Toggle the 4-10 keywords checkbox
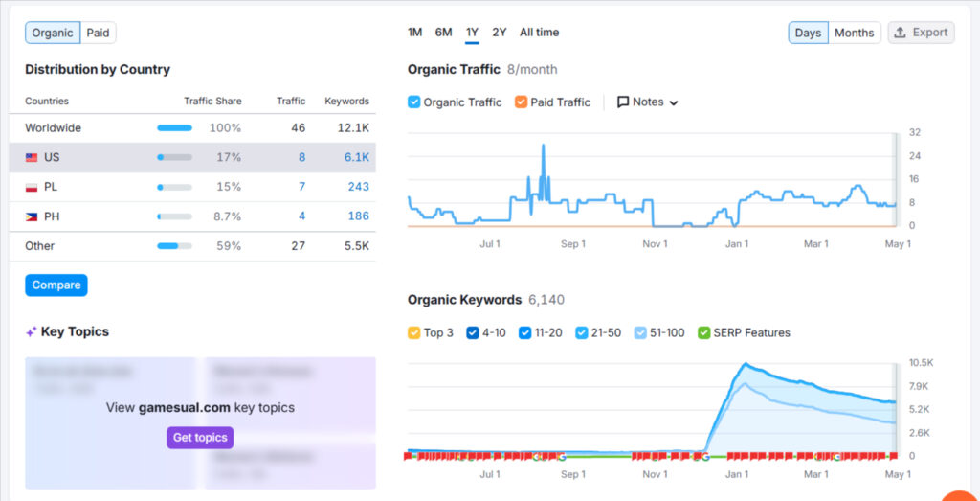The width and height of the screenshot is (980, 501). pos(473,332)
